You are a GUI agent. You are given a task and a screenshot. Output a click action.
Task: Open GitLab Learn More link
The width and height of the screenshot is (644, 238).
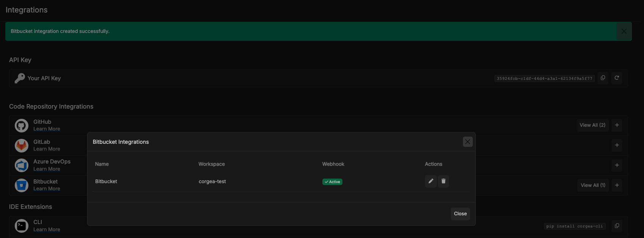[x=47, y=149]
